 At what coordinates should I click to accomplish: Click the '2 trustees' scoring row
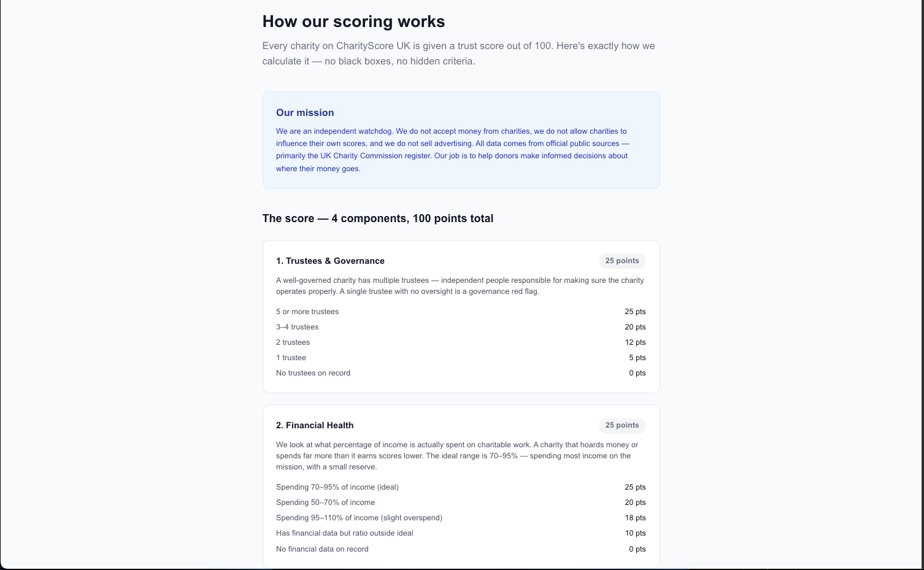point(461,342)
